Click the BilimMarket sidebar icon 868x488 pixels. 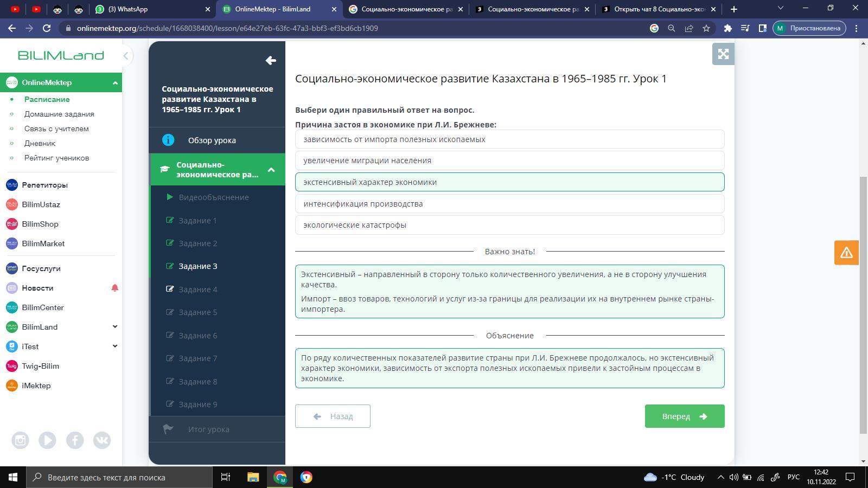click(x=12, y=243)
